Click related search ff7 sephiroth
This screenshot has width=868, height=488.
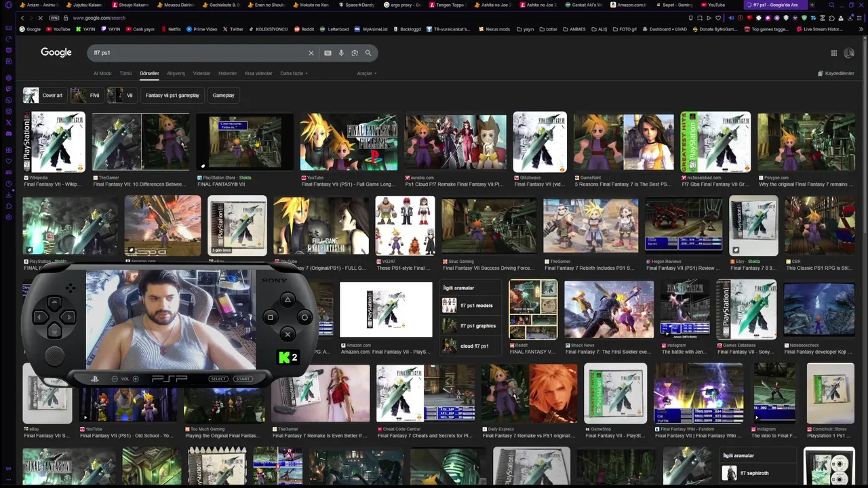[757, 473]
